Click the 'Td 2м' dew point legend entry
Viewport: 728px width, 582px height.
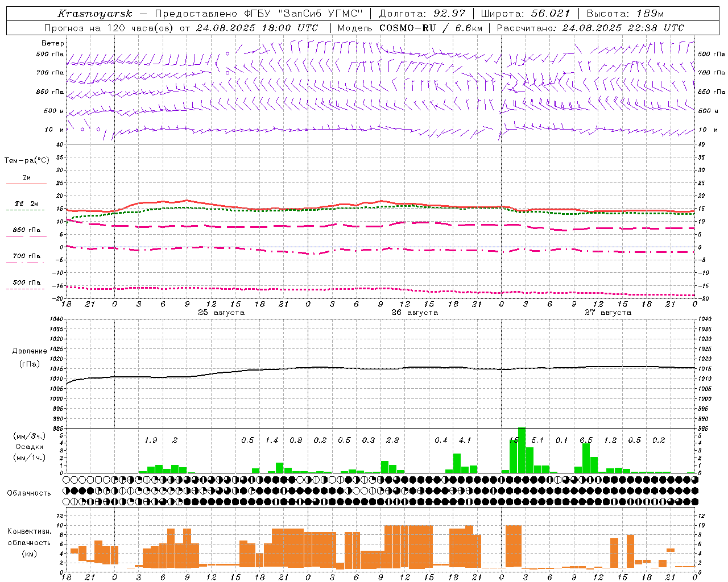27,203
